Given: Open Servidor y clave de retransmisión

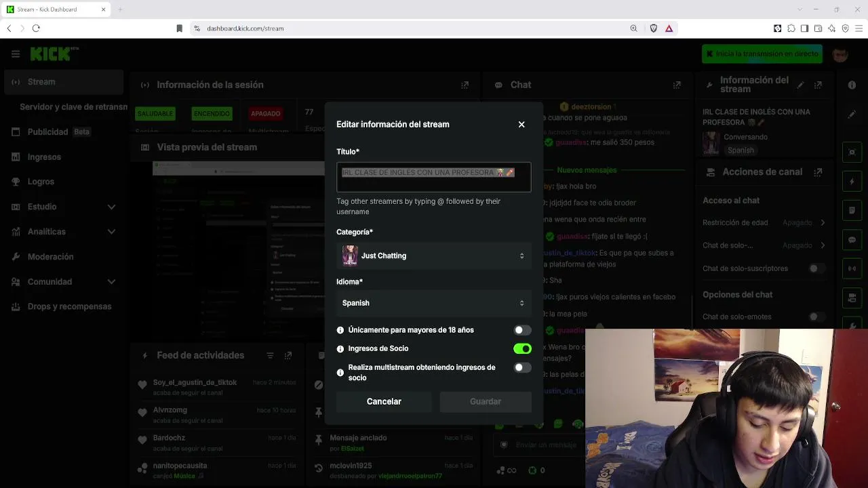Looking at the screenshot, I should [x=73, y=107].
